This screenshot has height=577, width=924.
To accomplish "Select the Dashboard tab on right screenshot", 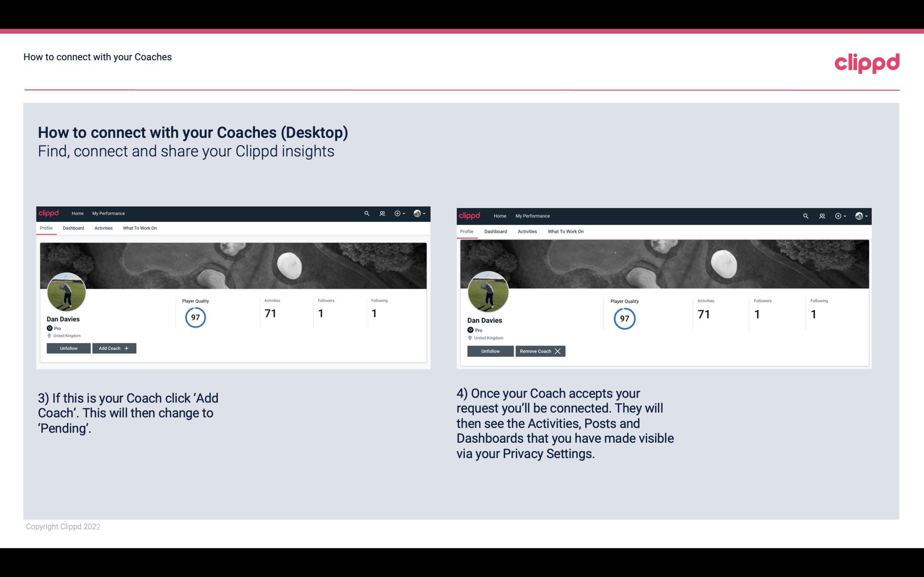I will coord(496,231).
